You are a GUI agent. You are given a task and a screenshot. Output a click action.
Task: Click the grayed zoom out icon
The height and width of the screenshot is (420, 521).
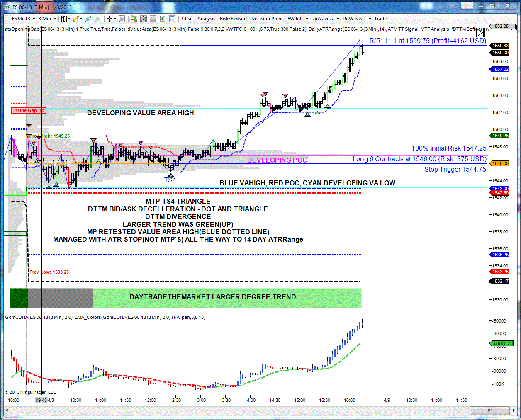[98, 19]
